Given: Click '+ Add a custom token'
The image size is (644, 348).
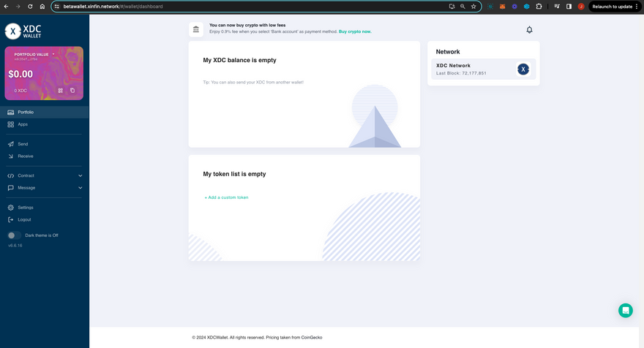Looking at the screenshot, I should coord(226,197).
